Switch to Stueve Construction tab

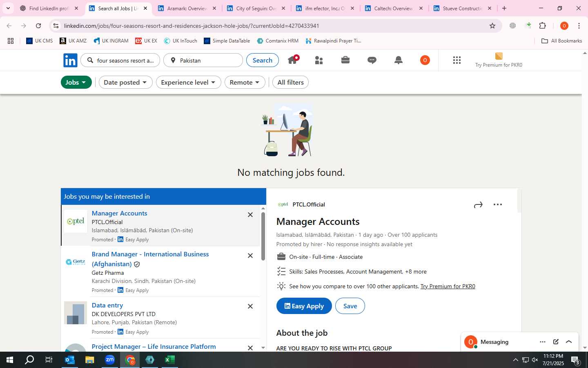coord(463,8)
